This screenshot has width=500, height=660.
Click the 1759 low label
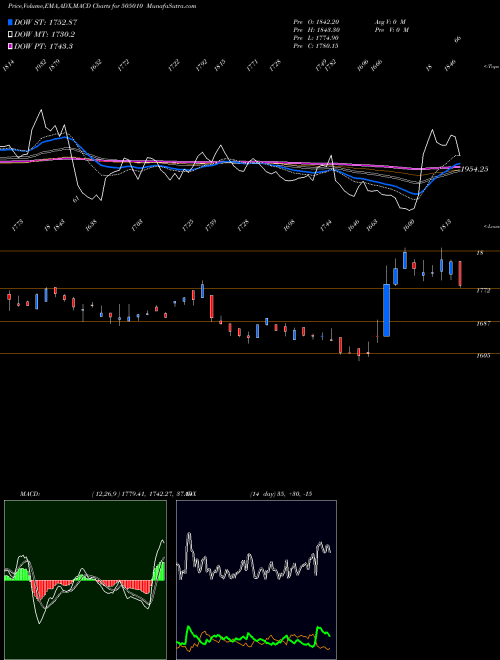click(210, 225)
